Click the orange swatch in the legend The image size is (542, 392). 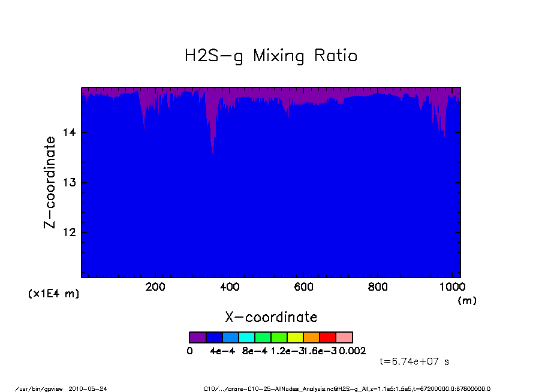311,337
